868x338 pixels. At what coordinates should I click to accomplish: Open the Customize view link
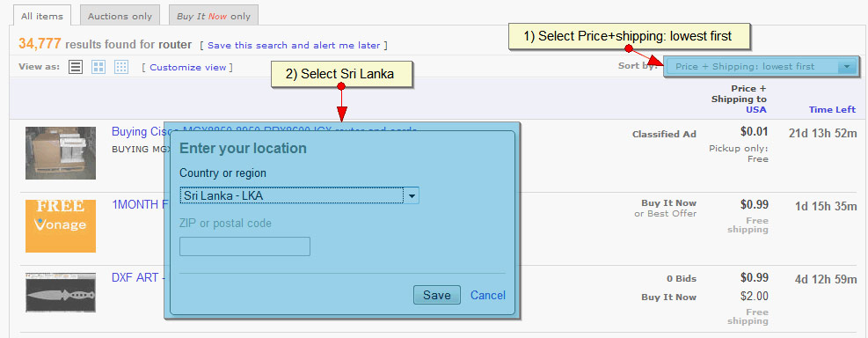(188, 68)
